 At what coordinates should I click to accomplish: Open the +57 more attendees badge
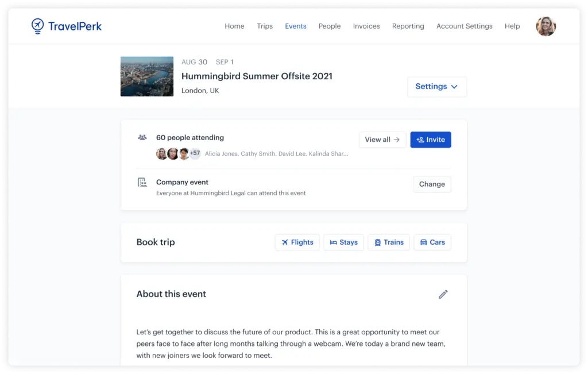click(x=195, y=153)
